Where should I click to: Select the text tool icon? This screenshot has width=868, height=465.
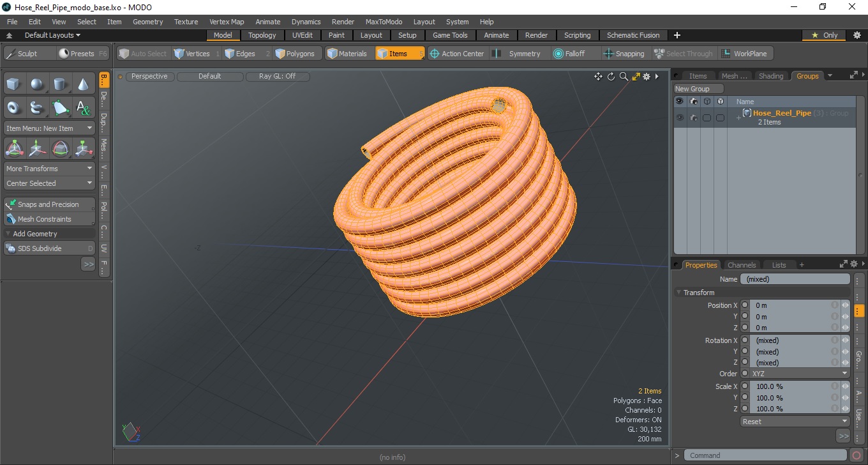[84, 107]
